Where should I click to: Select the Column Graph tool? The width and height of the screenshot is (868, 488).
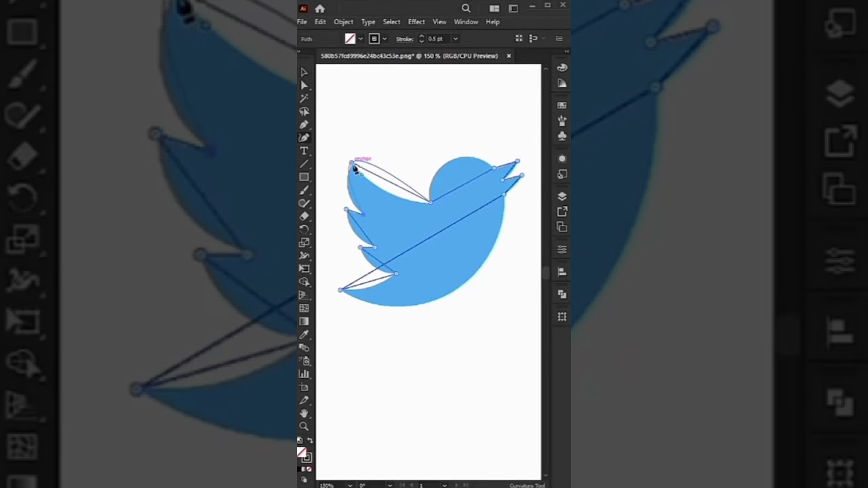(304, 374)
